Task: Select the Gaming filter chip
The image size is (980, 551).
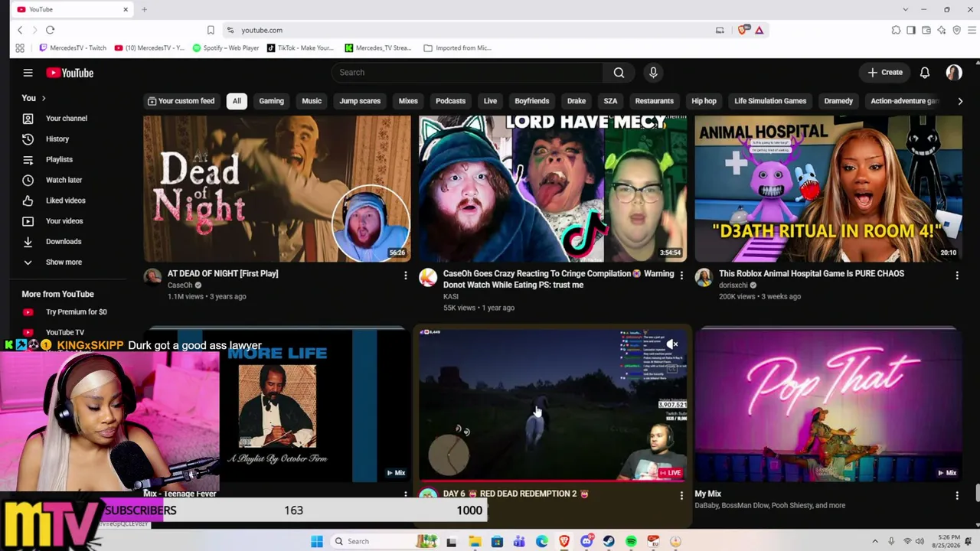Action: (271, 101)
